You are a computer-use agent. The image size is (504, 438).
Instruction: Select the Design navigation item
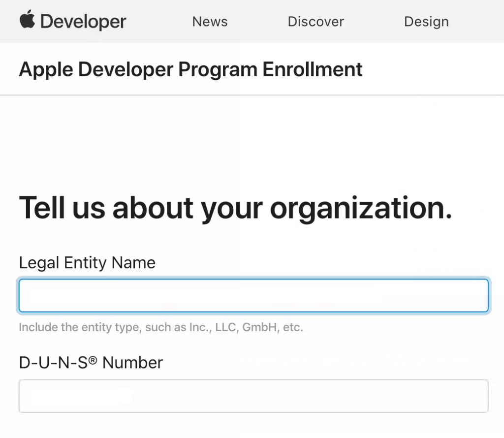tap(426, 22)
